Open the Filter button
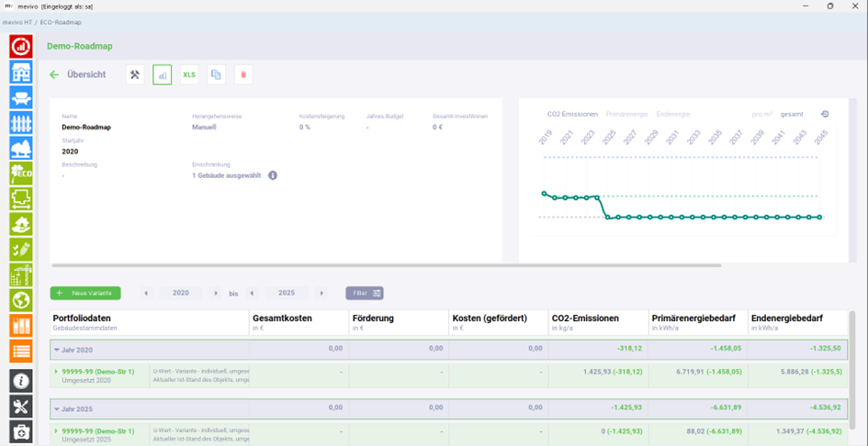This screenshot has width=868, height=446. [x=365, y=293]
